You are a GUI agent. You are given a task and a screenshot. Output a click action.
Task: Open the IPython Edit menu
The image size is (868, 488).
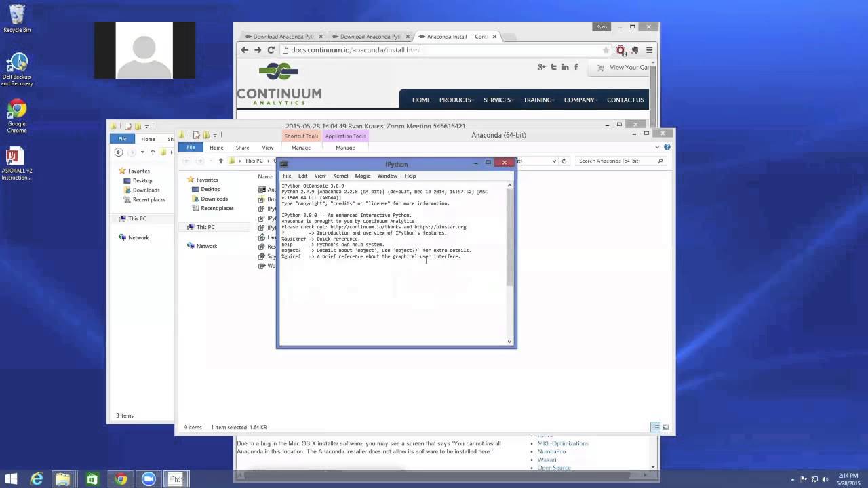302,176
